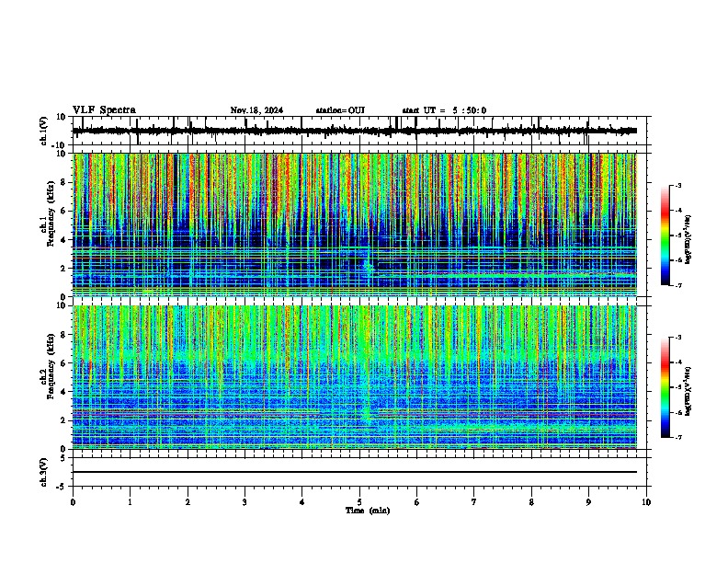
Task: Click the ch.1 color scale bar
Action: pyautogui.click(x=665, y=236)
